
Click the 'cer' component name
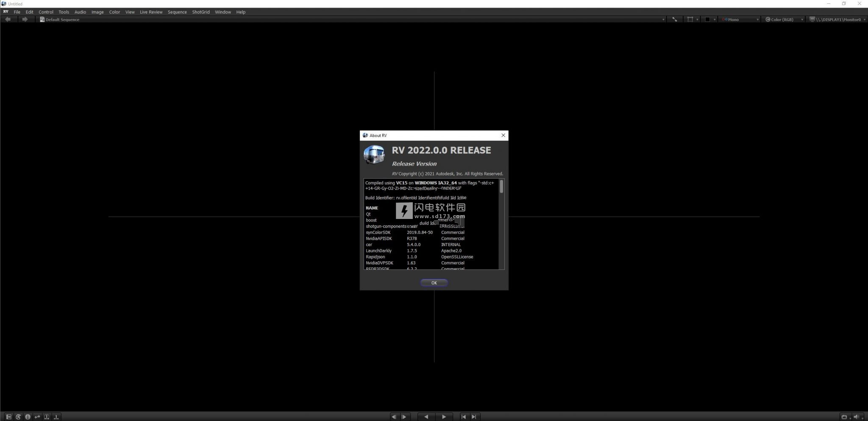coord(369,245)
